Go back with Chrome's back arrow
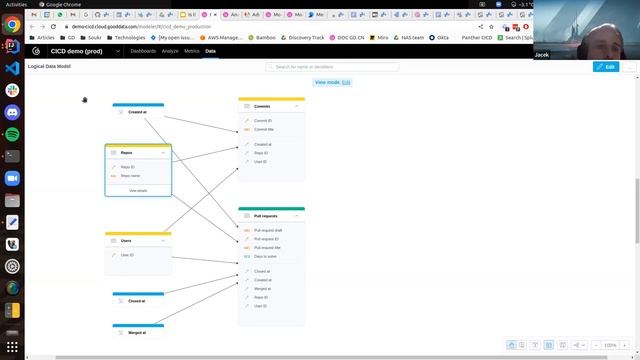 pyautogui.click(x=32, y=27)
